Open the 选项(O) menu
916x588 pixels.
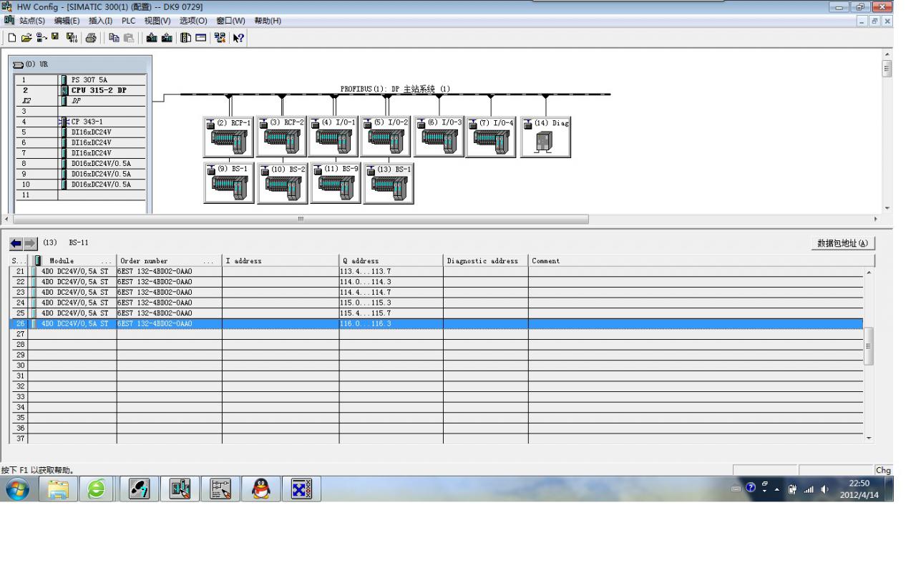coord(193,21)
